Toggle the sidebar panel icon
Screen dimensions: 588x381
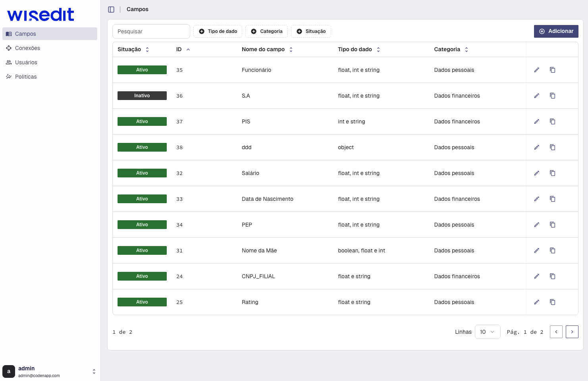(111, 10)
